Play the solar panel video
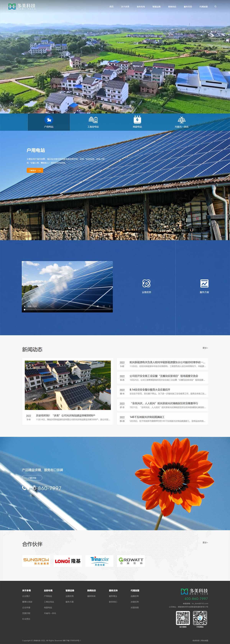This screenshot has width=230, height=644. [25, 306]
